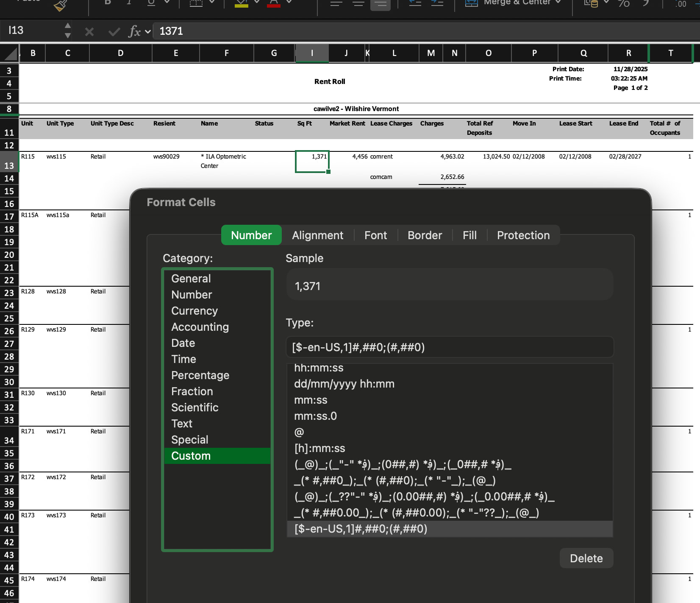Click the right align text icon
Viewport: 700px width, 603px height.
pyautogui.click(x=380, y=4)
